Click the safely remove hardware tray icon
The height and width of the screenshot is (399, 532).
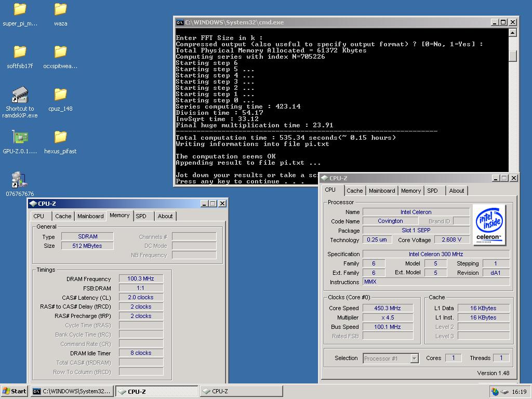(x=504, y=392)
